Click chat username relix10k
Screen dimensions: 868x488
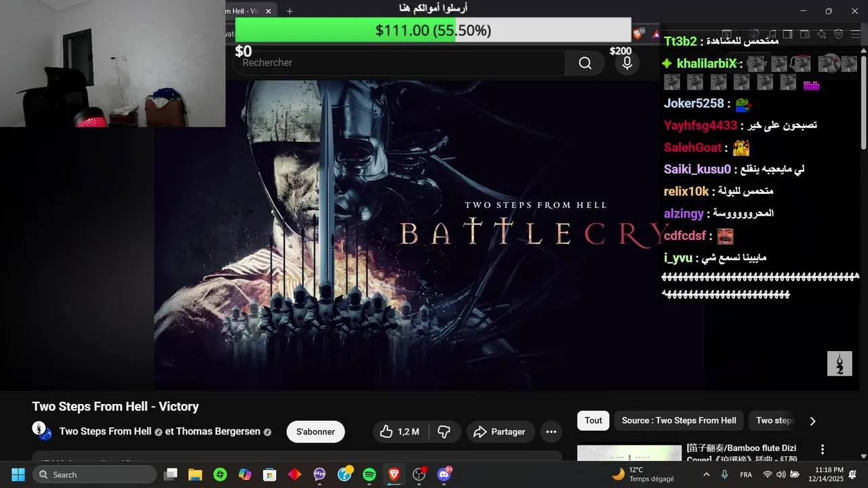pos(686,191)
